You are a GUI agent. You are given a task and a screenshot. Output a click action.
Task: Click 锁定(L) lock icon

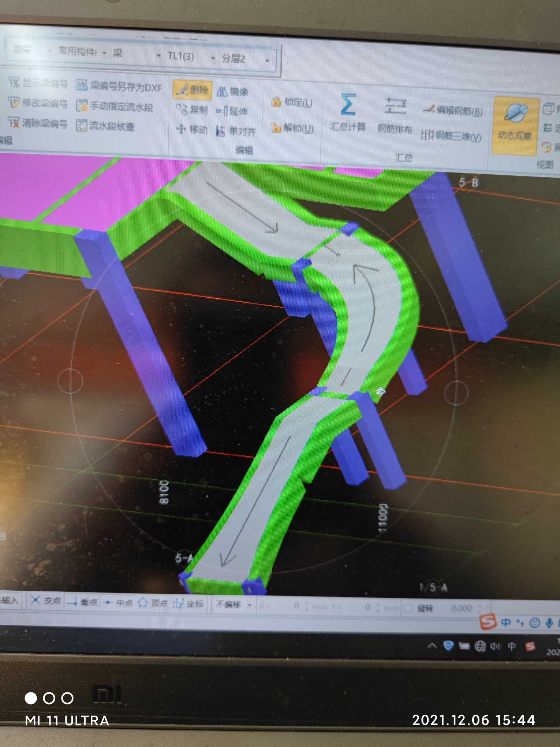coord(276,101)
